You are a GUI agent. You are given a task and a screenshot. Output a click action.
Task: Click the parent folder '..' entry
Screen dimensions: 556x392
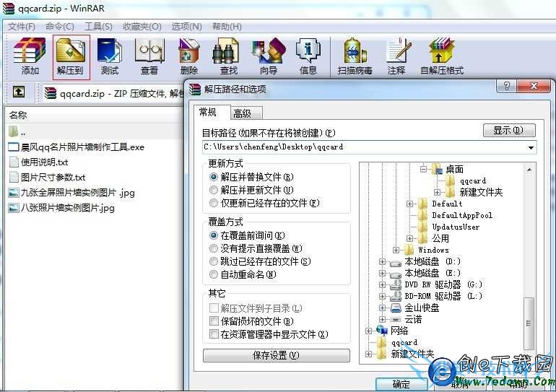17,131
